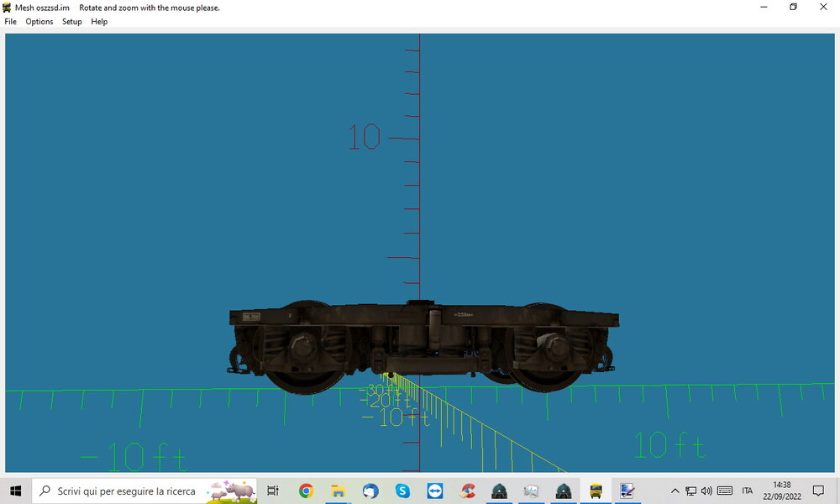Click the bogie mesh model in the viewport
This screenshot has width=840, height=504.
[423, 347]
